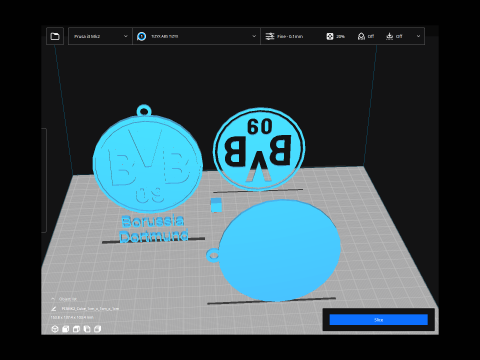Click the print profile sliders icon

click(x=269, y=36)
